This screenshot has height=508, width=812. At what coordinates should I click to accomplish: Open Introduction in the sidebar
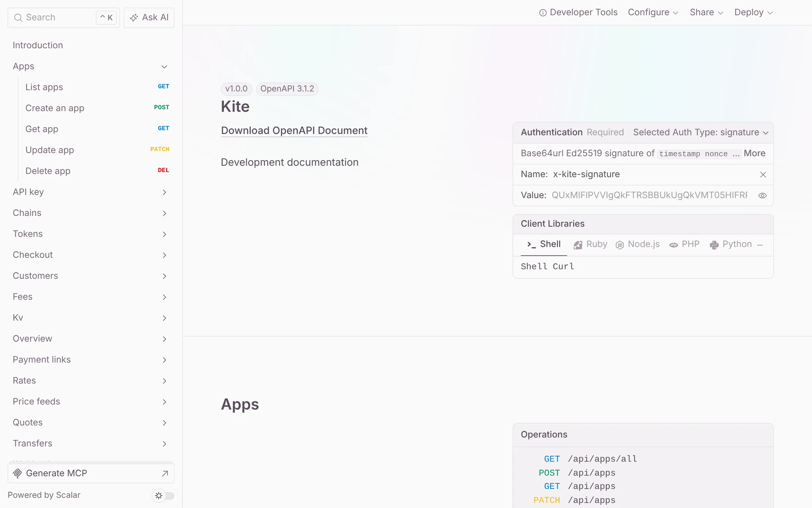pos(38,45)
